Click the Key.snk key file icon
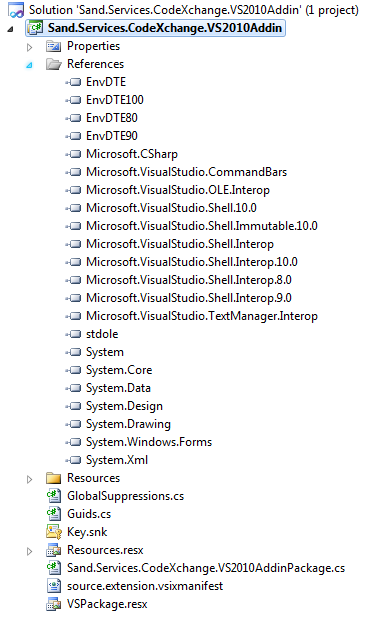This screenshot has height=621, width=368. (x=54, y=532)
